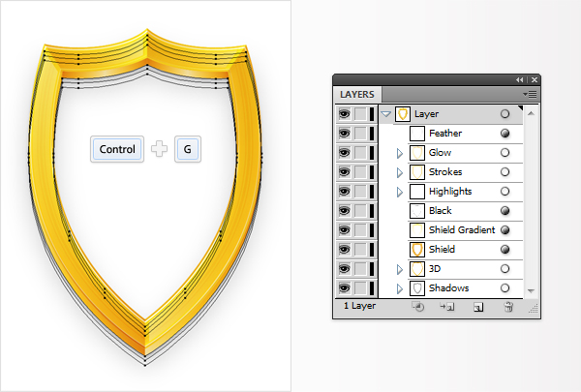This screenshot has width=581, height=392.
Task: Close the Layers panel
Action: pyautogui.click(x=535, y=79)
